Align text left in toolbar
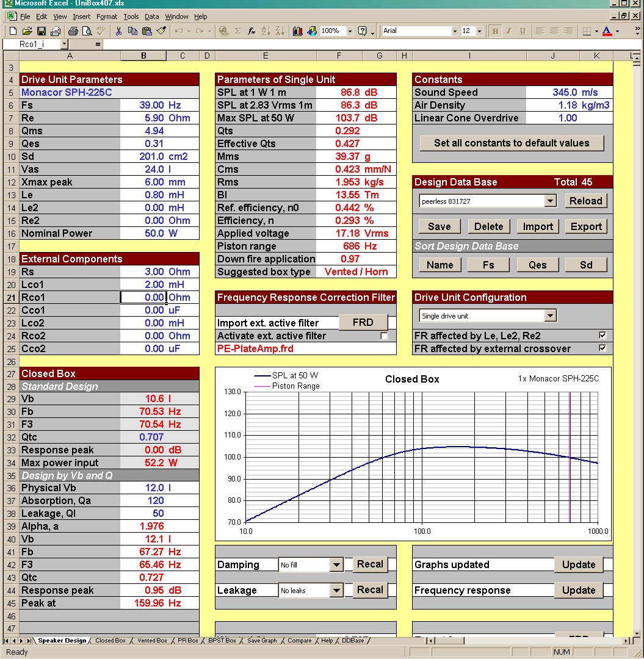The image size is (644, 659). coord(540,31)
